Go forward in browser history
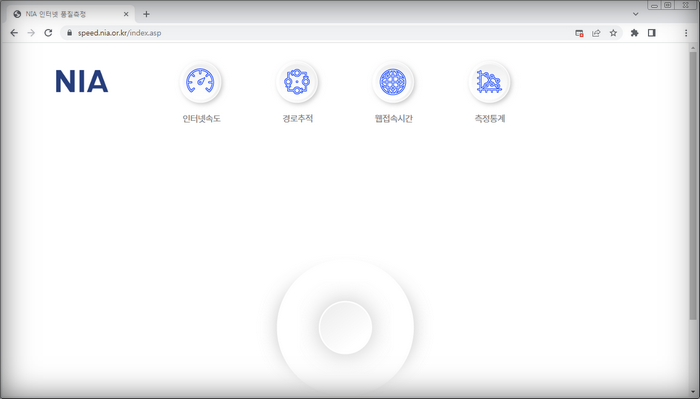The width and height of the screenshot is (700, 399). click(31, 33)
